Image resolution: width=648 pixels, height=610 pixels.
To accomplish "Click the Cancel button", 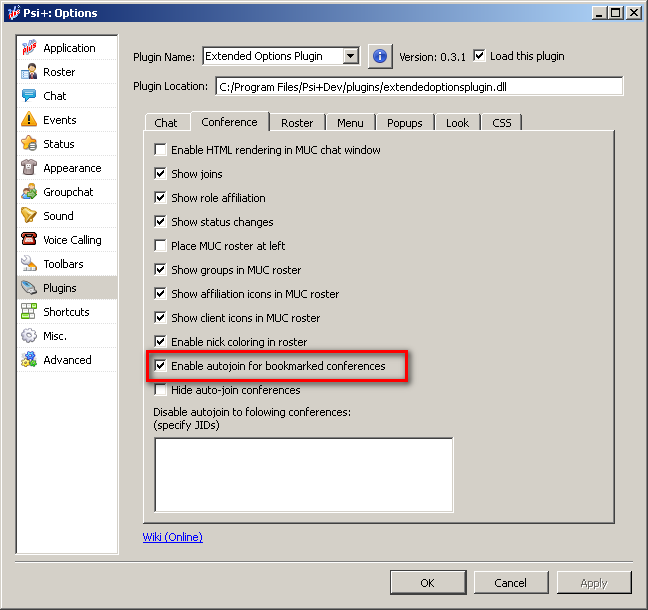I will (x=510, y=583).
